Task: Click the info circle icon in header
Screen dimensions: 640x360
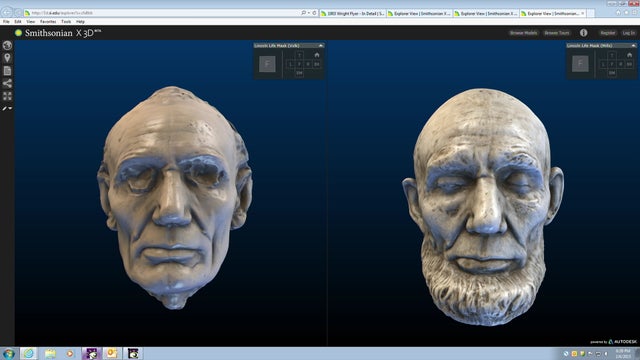Action: pyautogui.click(x=584, y=33)
